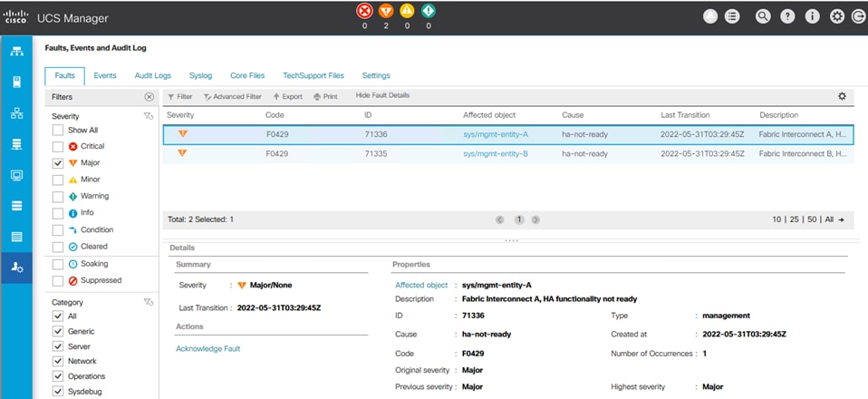Open the help question mark icon
Screen dimensions: 868x399
pos(787,16)
